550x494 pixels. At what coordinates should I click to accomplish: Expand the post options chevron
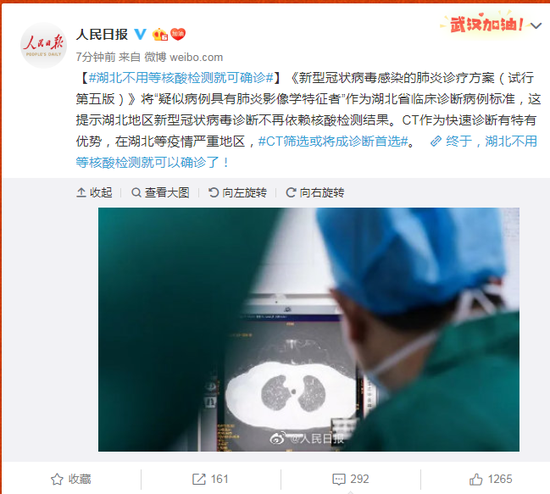click(536, 26)
